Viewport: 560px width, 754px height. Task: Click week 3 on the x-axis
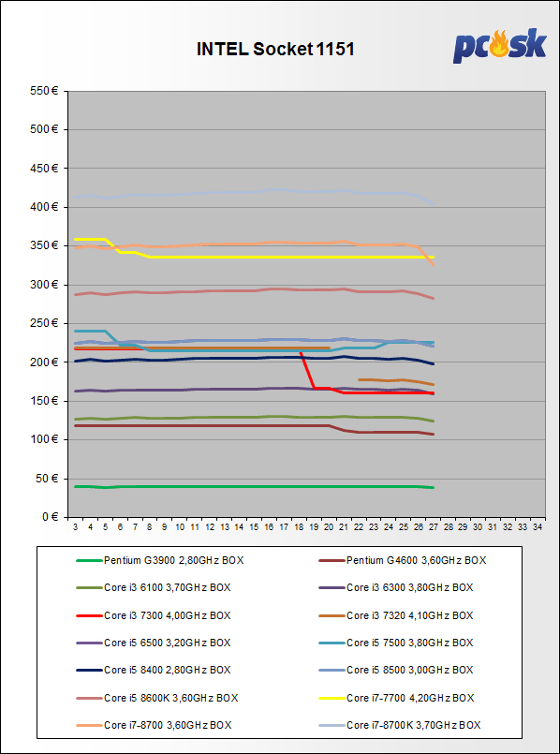tap(76, 527)
